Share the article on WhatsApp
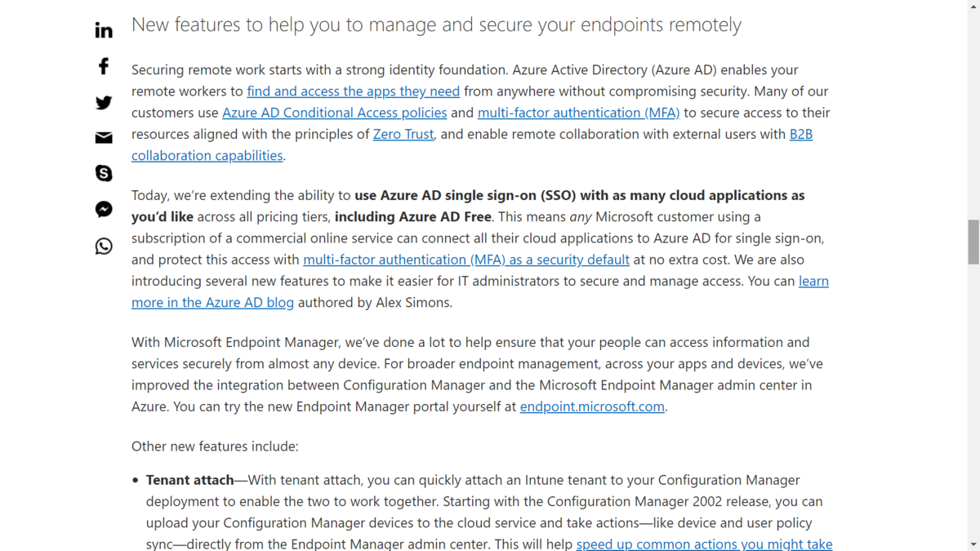This screenshot has height=551, width=980. [104, 246]
